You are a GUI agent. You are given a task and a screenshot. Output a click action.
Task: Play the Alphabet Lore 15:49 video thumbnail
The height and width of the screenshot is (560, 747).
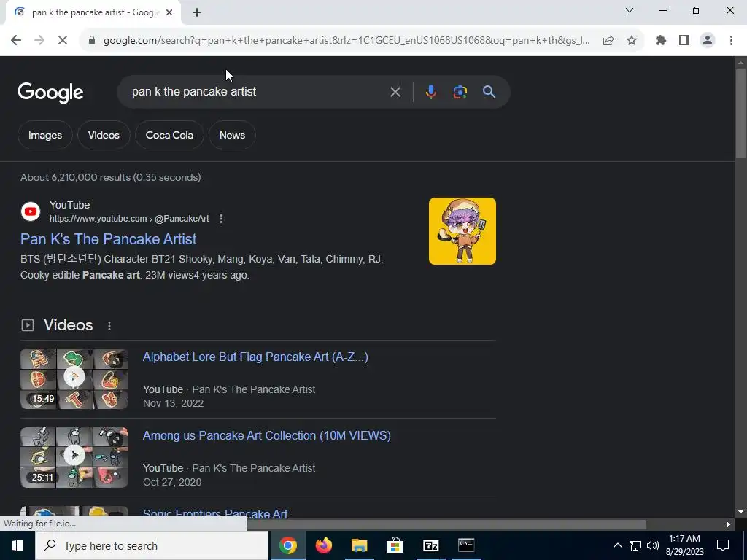tap(74, 379)
